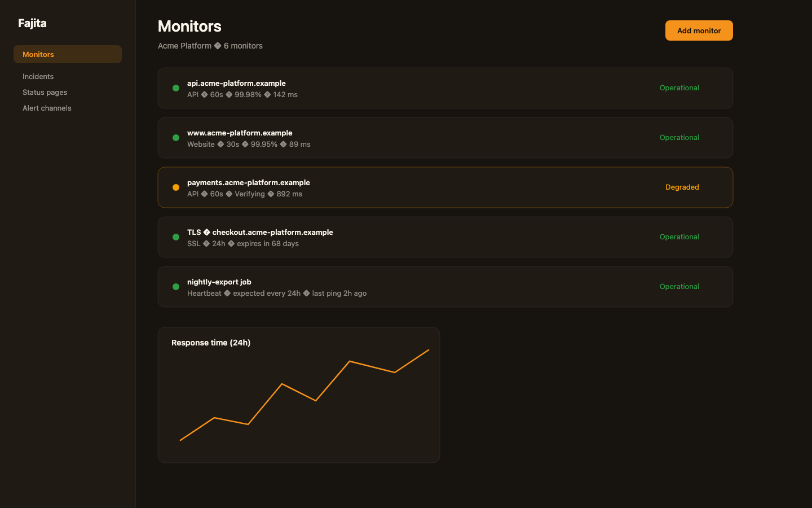Open the nightly-export job monitor
This screenshot has height=508, width=812.
(x=445, y=287)
